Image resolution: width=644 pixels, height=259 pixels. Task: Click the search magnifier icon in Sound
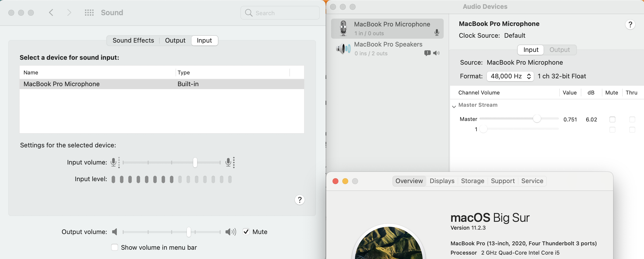point(249,13)
